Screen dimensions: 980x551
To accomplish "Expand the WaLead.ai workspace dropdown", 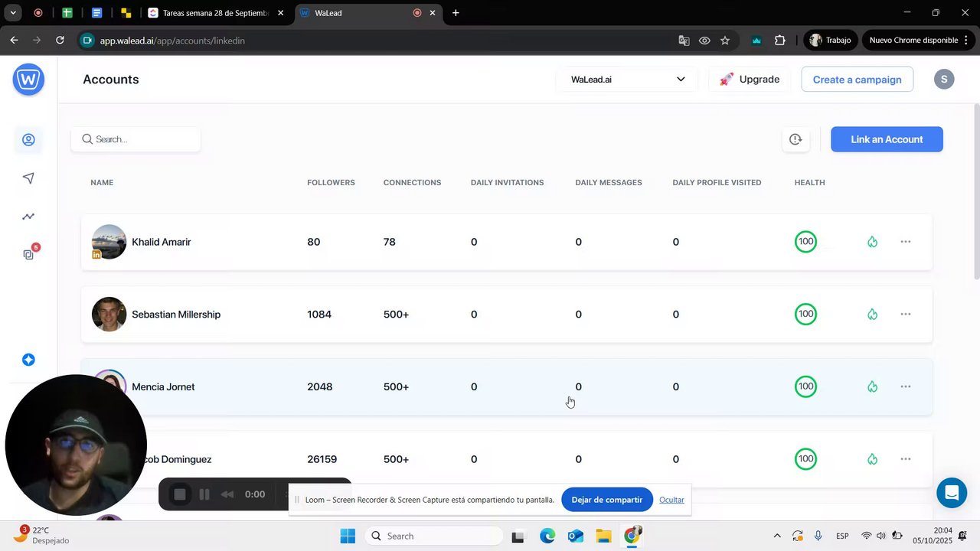I will click(x=627, y=80).
